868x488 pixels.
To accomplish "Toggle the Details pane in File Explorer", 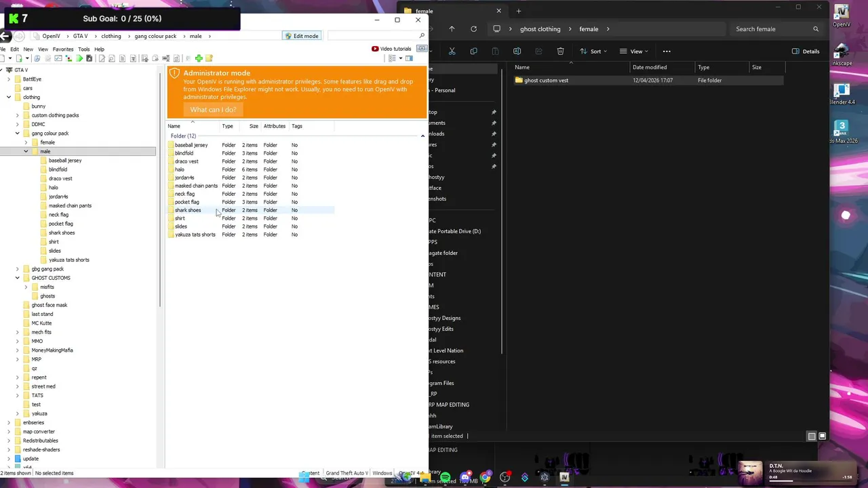I will point(806,52).
